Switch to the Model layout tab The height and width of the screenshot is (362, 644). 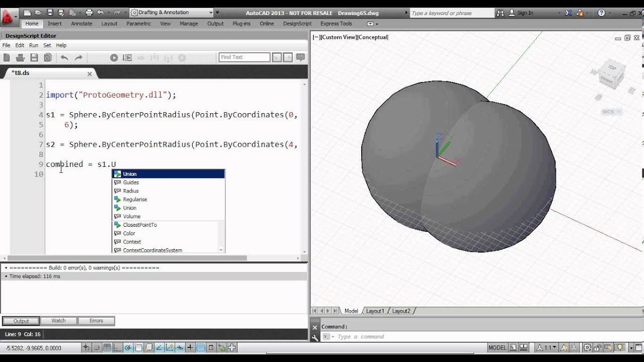(351, 311)
